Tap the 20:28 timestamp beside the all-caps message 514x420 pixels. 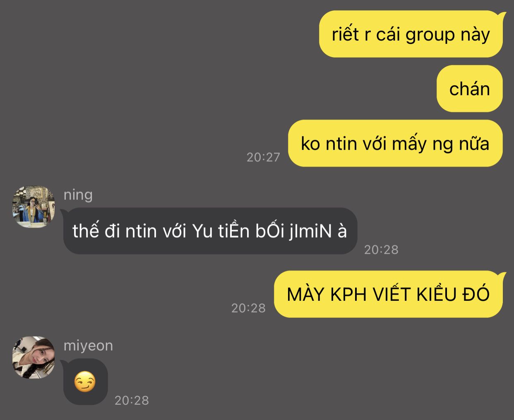248,308
